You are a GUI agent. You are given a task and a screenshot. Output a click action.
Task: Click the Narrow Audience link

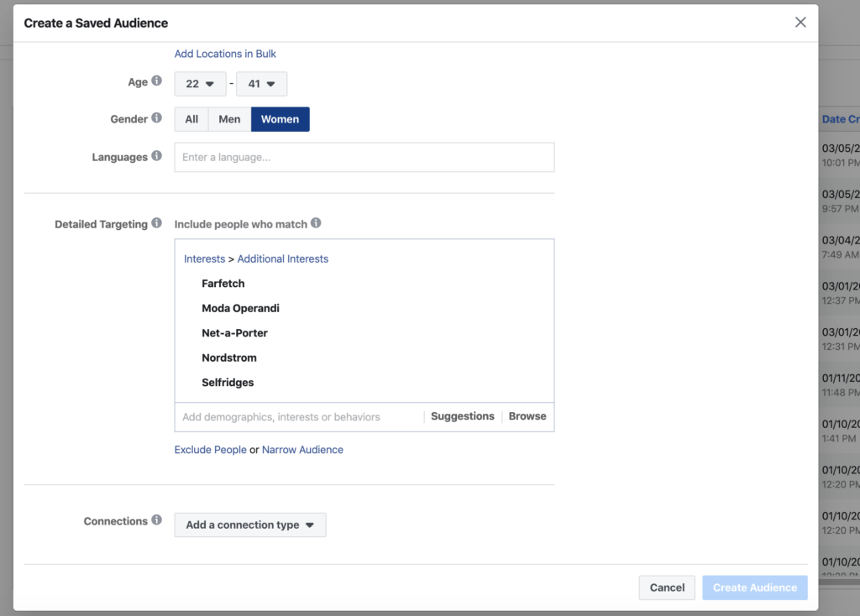[x=302, y=450]
